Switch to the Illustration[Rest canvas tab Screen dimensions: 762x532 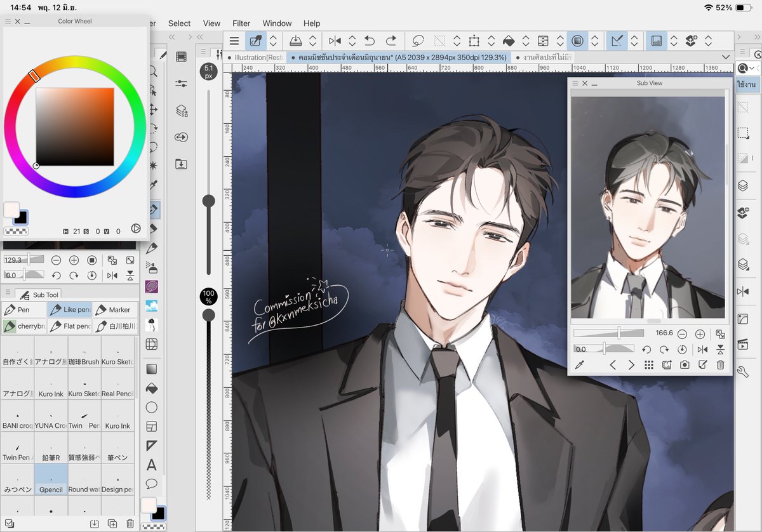[259, 57]
